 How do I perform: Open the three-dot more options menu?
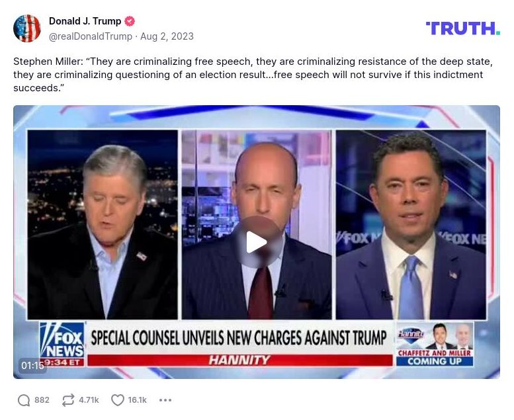[165, 400]
